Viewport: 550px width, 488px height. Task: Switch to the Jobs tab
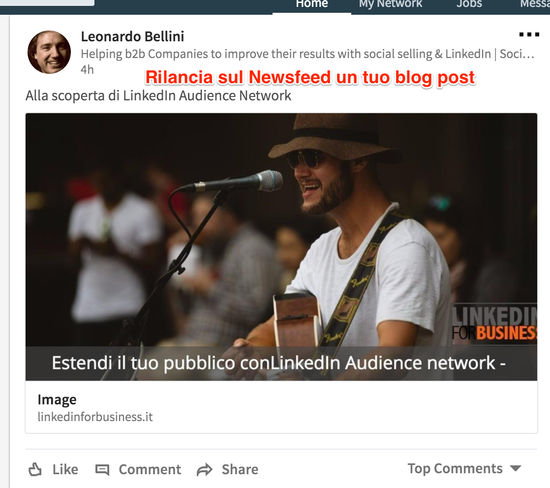click(469, 4)
